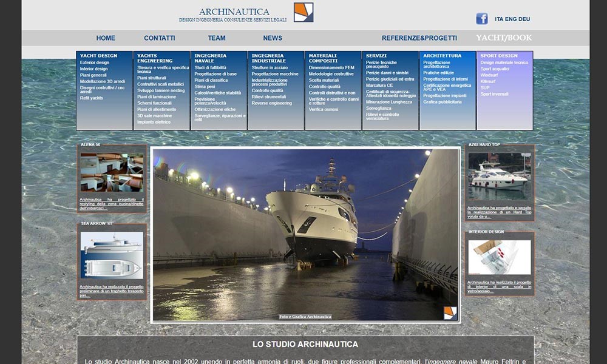
Task: Open SUP link
Action: point(485,88)
